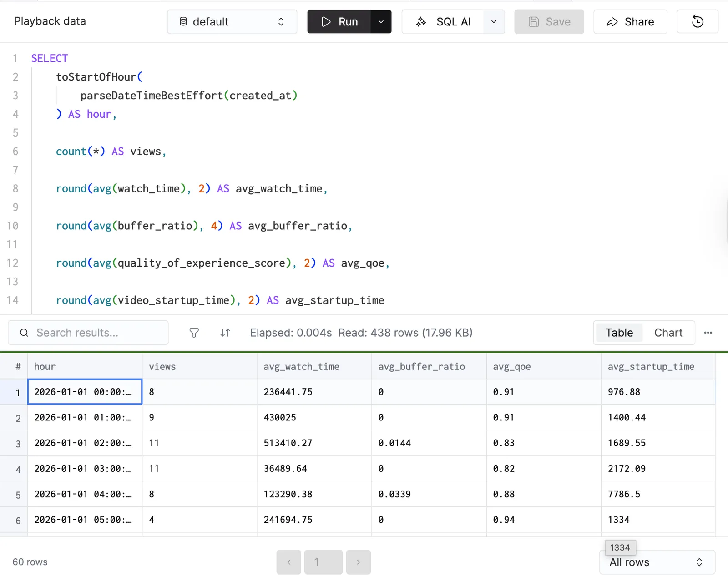Click the Playback data query title
The height and width of the screenshot is (587, 728).
(50, 21)
